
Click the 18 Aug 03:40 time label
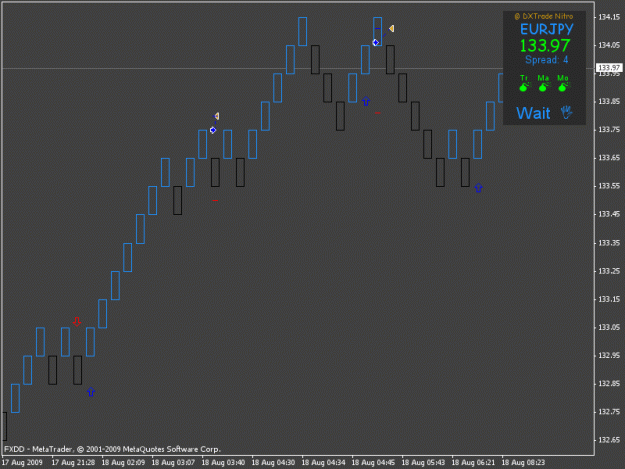coord(223,463)
